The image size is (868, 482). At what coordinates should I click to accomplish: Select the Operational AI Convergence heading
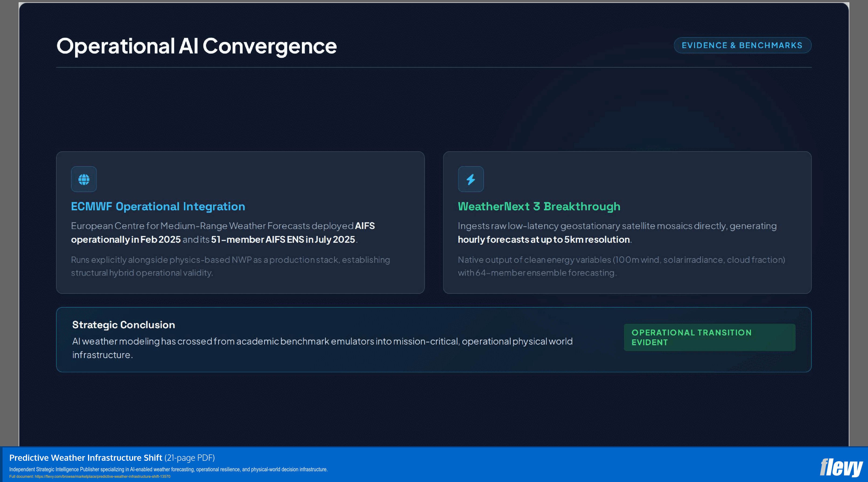[x=197, y=46]
